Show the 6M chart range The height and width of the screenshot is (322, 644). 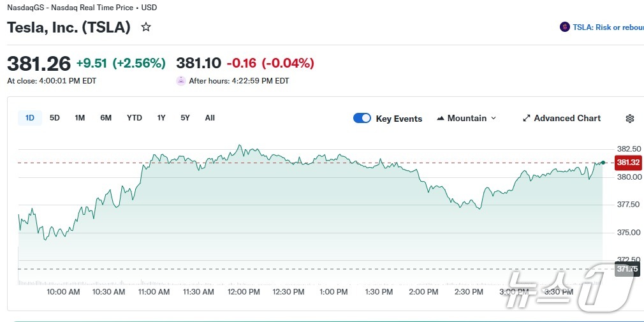106,118
